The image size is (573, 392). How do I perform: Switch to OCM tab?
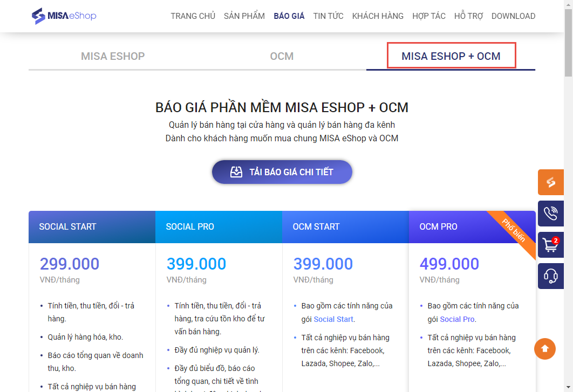(x=282, y=56)
